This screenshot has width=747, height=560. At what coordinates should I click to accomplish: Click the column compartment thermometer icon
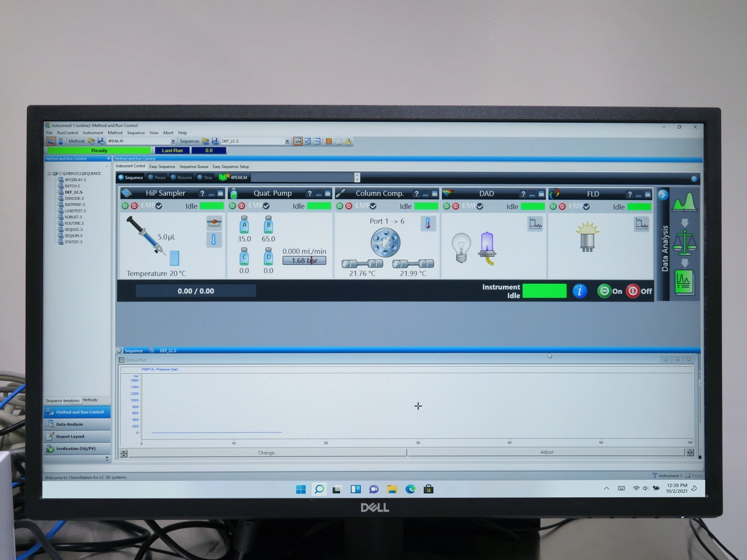coord(428,224)
